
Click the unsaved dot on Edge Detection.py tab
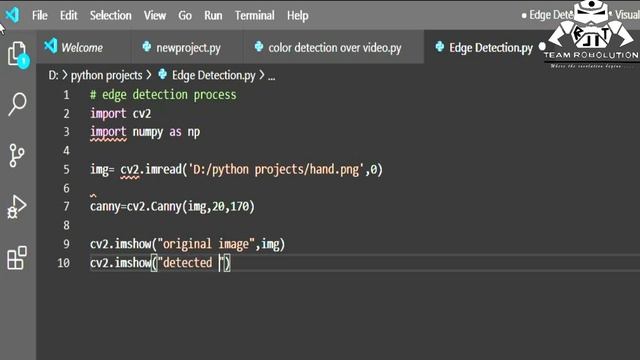pyautogui.click(x=542, y=47)
